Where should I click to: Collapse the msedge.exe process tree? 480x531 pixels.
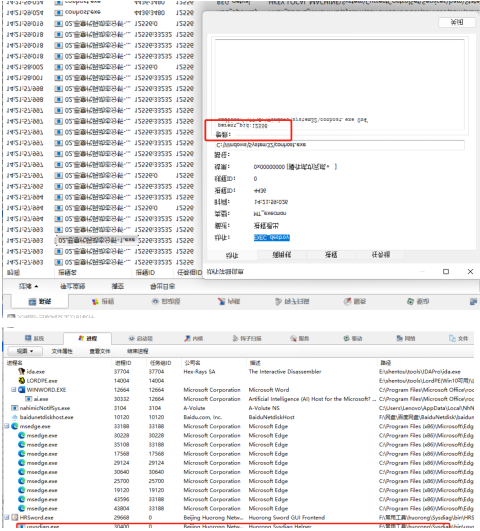point(7,426)
